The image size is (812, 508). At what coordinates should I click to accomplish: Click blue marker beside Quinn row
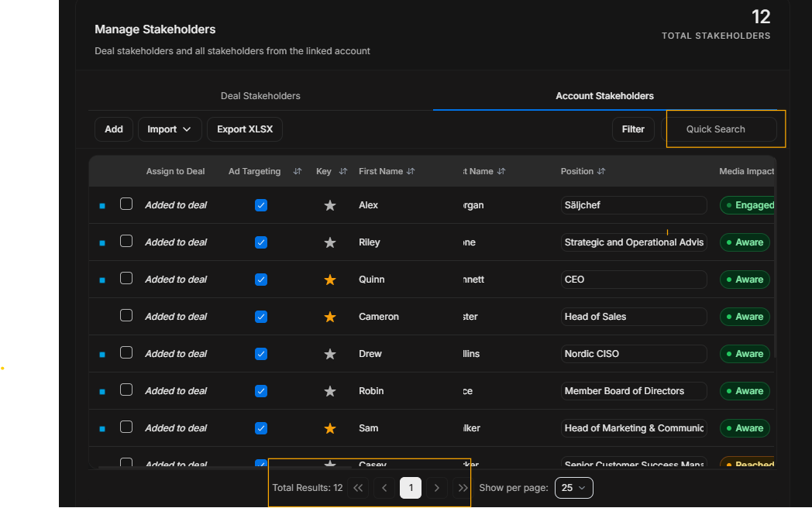point(102,280)
